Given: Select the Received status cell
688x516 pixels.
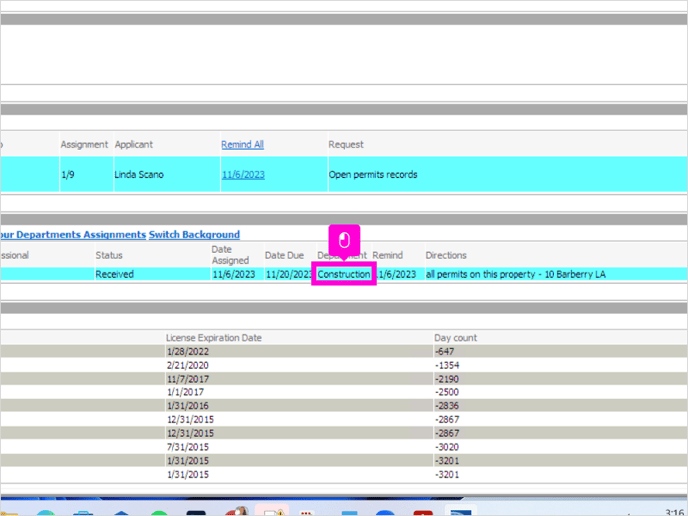Looking at the screenshot, I should (115, 274).
